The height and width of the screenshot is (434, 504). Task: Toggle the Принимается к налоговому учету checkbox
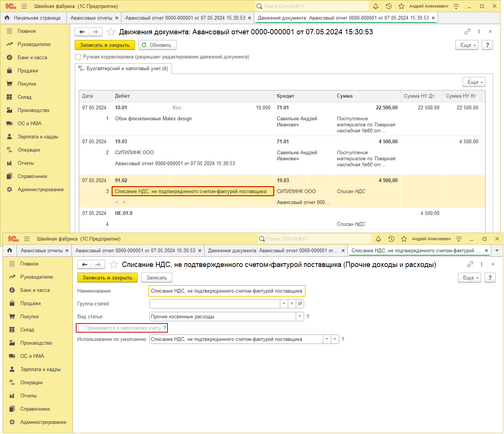[80, 328]
